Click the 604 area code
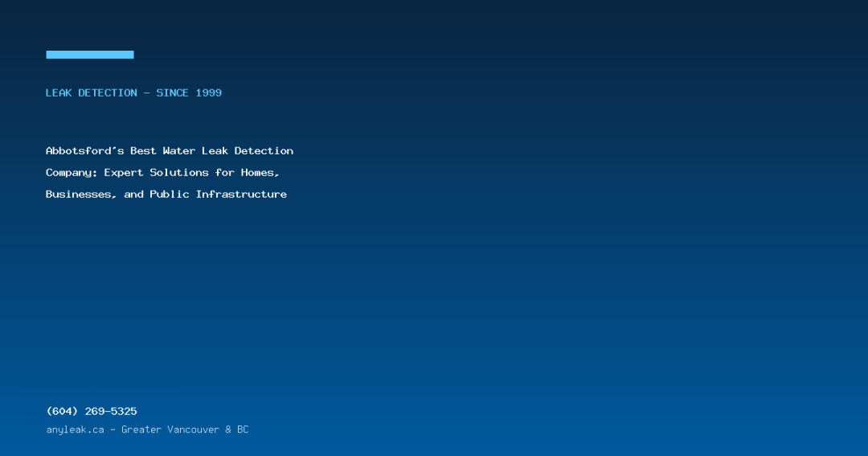 click(x=62, y=411)
